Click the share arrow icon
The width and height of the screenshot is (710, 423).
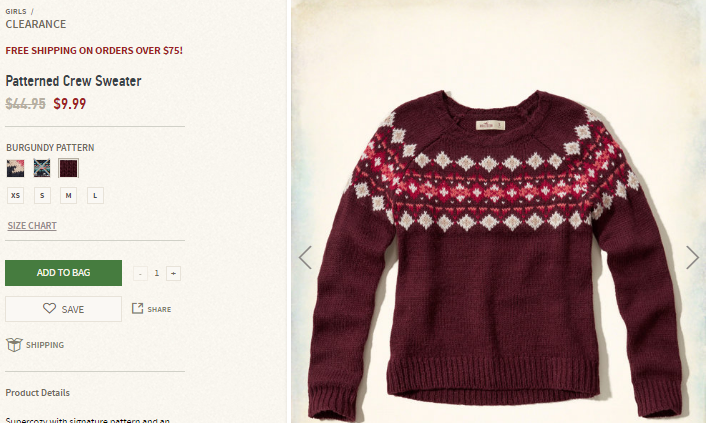click(137, 308)
